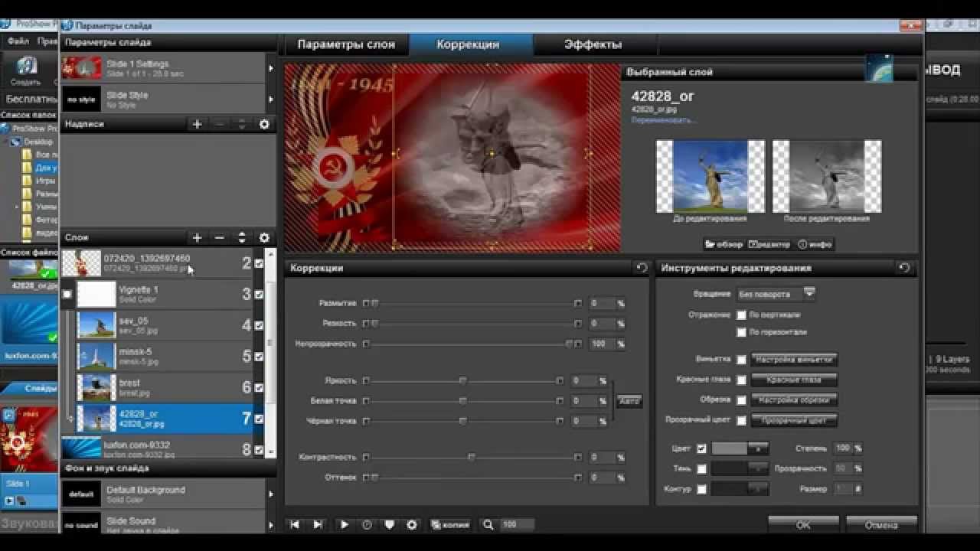Open Слои panel gear settings
This screenshot has width=980, height=551.
[x=264, y=238]
